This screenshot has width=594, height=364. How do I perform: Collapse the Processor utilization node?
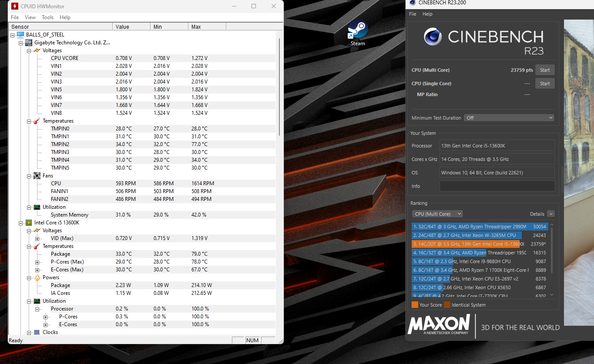click(x=37, y=309)
